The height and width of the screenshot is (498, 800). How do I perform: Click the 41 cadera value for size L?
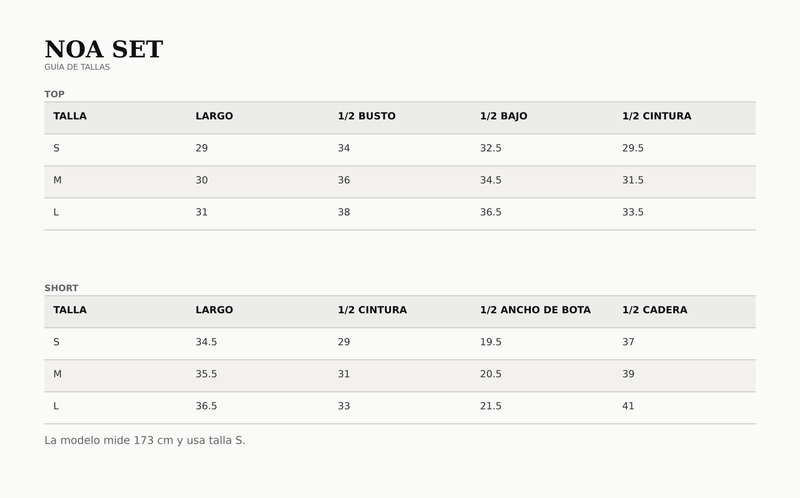pyautogui.click(x=628, y=406)
